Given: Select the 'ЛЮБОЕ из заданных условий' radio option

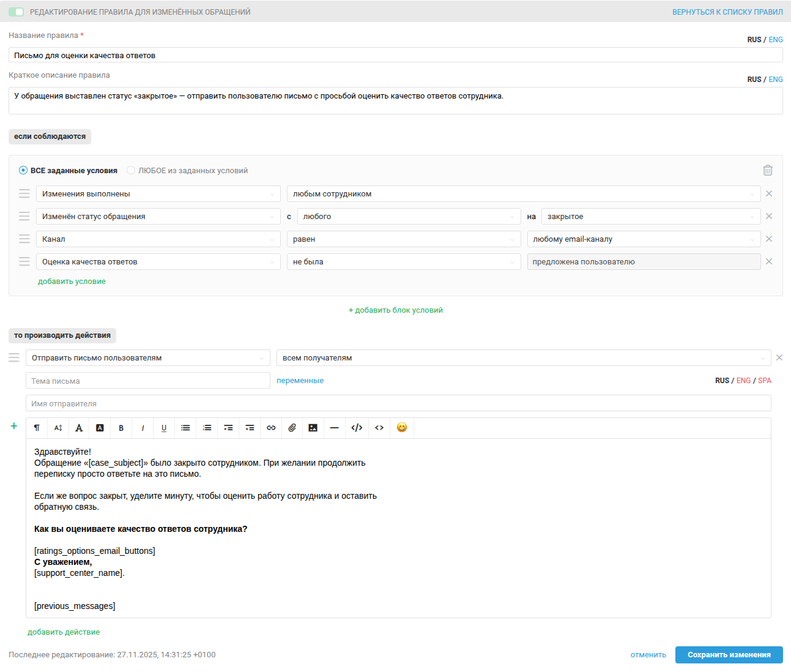Looking at the screenshot, I should coord(131,171).
